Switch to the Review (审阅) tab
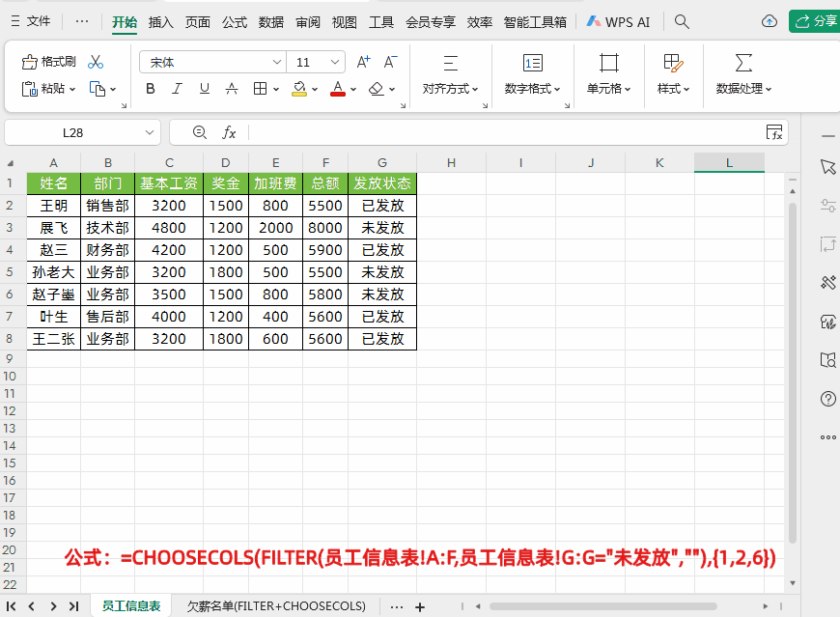 coord(308,22)
